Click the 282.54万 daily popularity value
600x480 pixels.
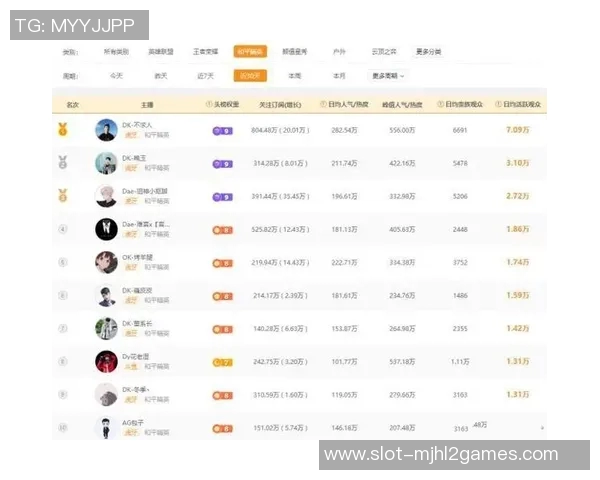344,130
